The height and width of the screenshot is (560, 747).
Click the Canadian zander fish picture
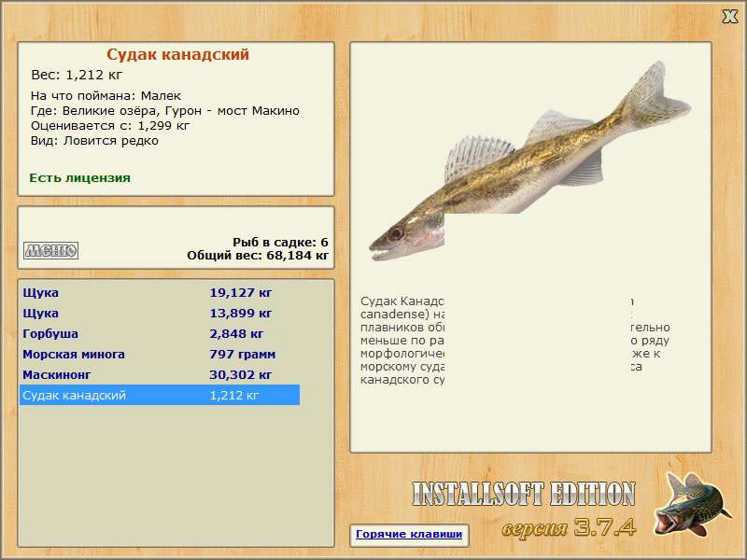click(529, 161)
